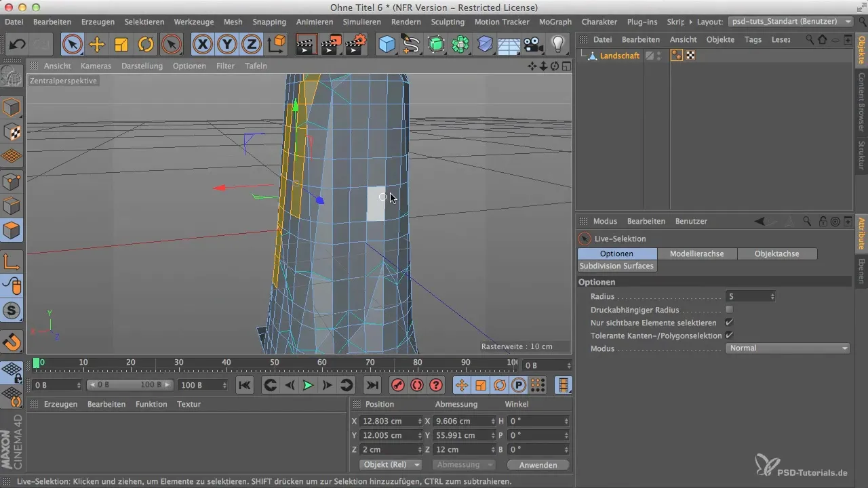The height and width of the screenshot is (488, 868).
Task: Click frame 50 on the timeline ruler
Action: point(275,364)
